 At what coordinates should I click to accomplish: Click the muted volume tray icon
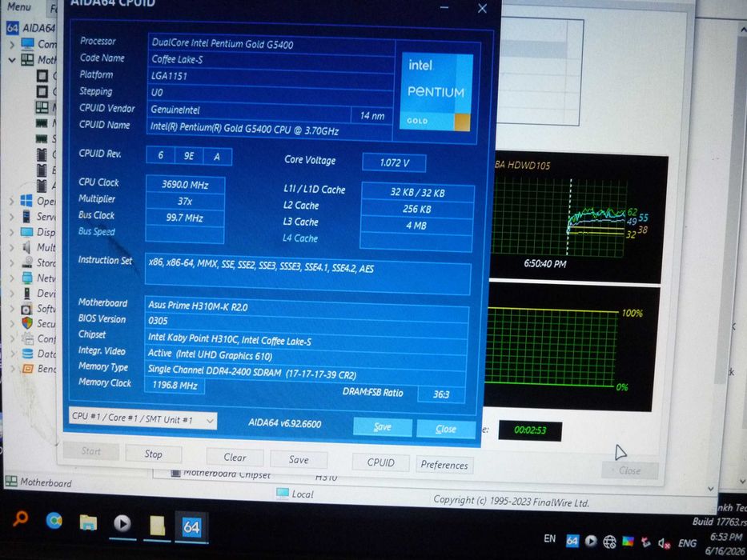click(x=664, y=542)
